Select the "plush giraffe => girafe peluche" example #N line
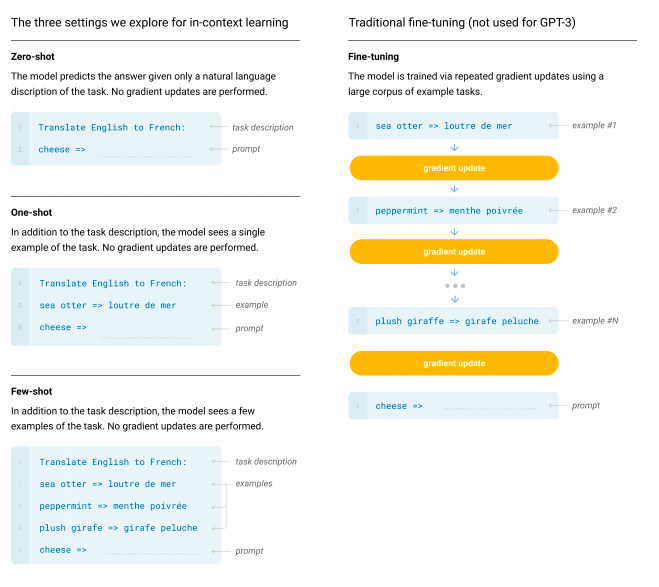The width and height of the screenshot is (659, 587). [456, 322]
